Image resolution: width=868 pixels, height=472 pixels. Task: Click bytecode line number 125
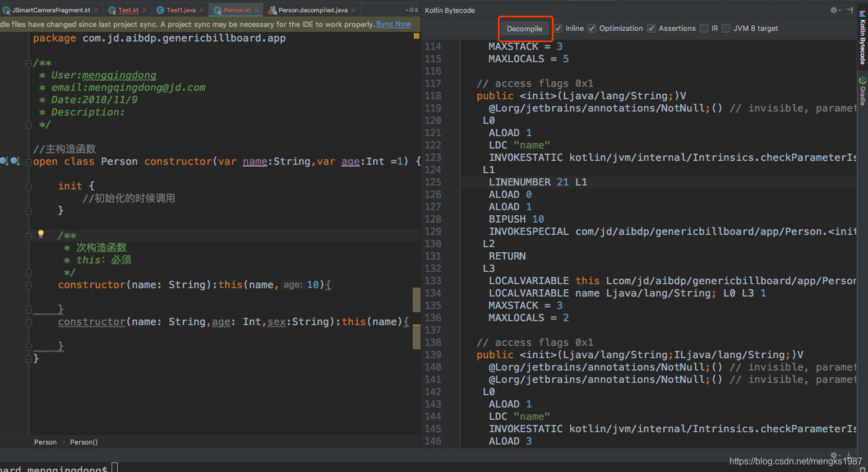point(433,182)
